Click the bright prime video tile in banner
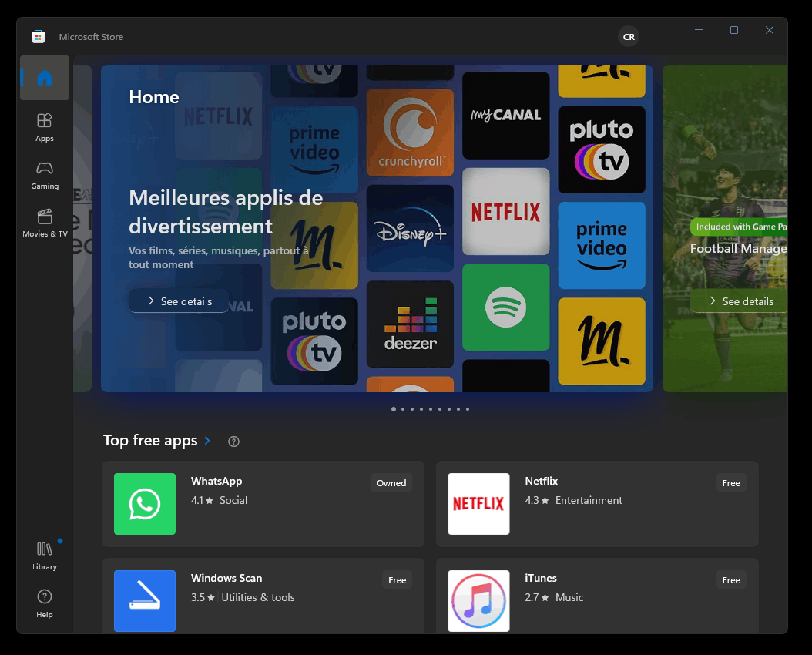This screenshot has width=812, height=655. pyautogui.click(x=602, y=245)
